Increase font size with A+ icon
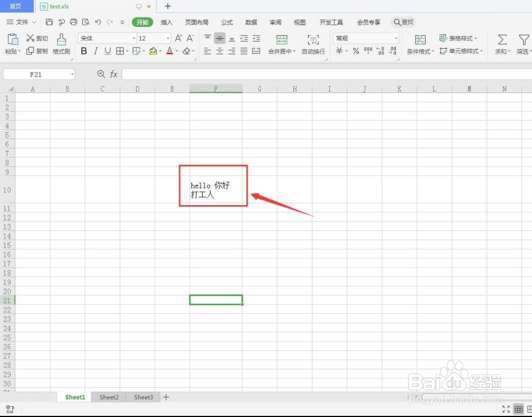Viewport: 532px width, 417px height. [x=179, y=38]
